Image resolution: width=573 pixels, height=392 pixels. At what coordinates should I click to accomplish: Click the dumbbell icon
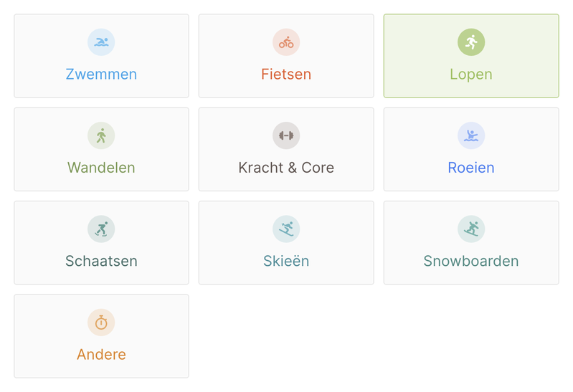(286, 135)
